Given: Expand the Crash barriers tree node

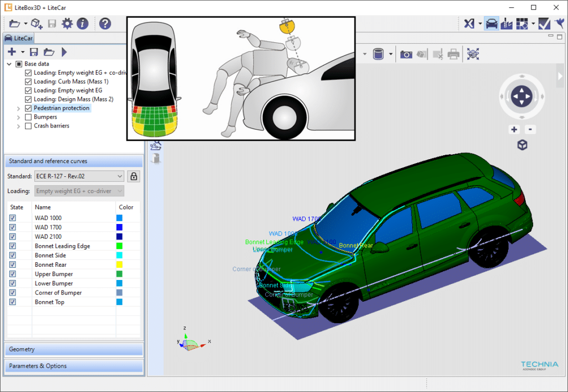Looking at the screenshot, I should (x=18, y=126).
